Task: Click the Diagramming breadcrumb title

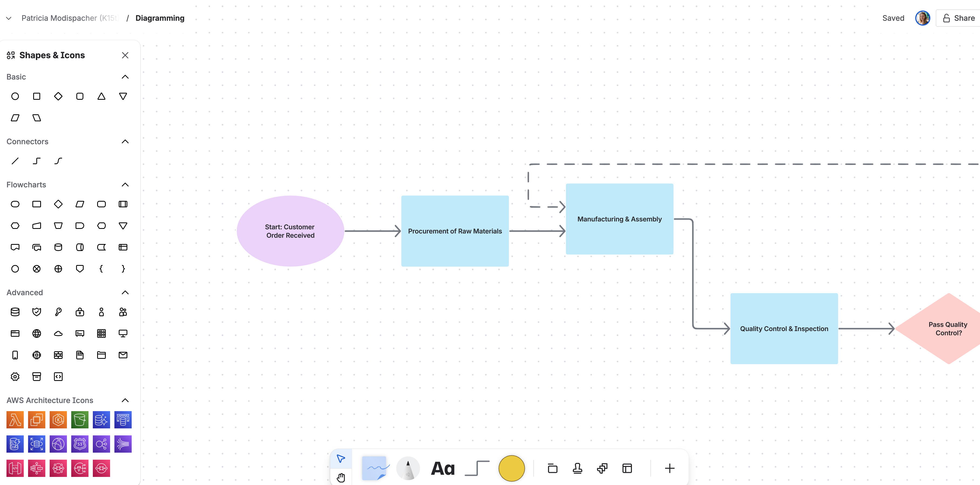Action: pyautogui.click(x=160, y=18)
